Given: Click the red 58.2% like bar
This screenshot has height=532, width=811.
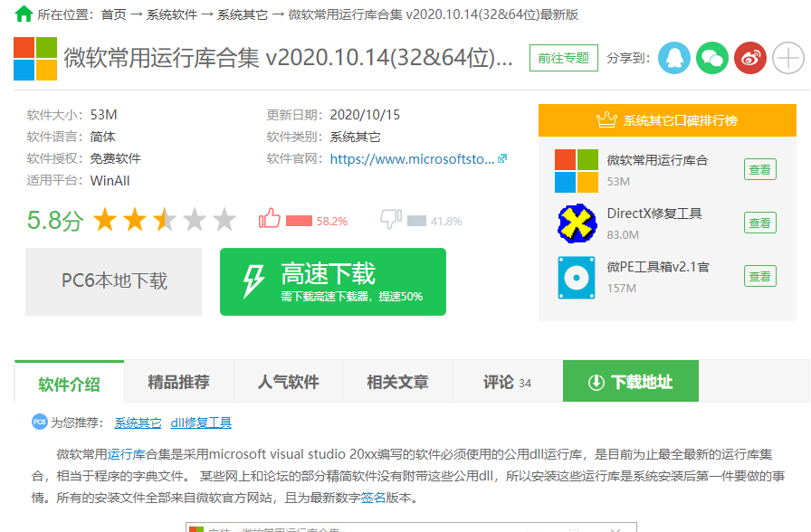Looking at the screenshot, I should click(x=299, y=222).
